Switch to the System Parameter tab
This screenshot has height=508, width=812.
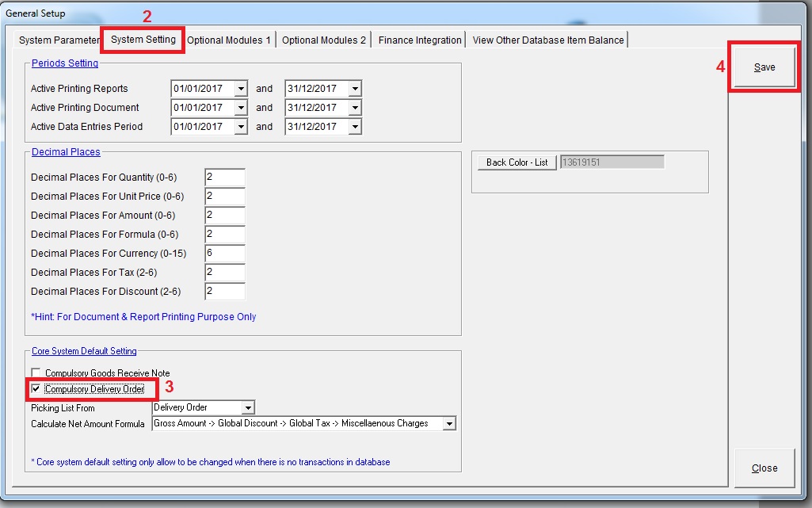(59, 40)
